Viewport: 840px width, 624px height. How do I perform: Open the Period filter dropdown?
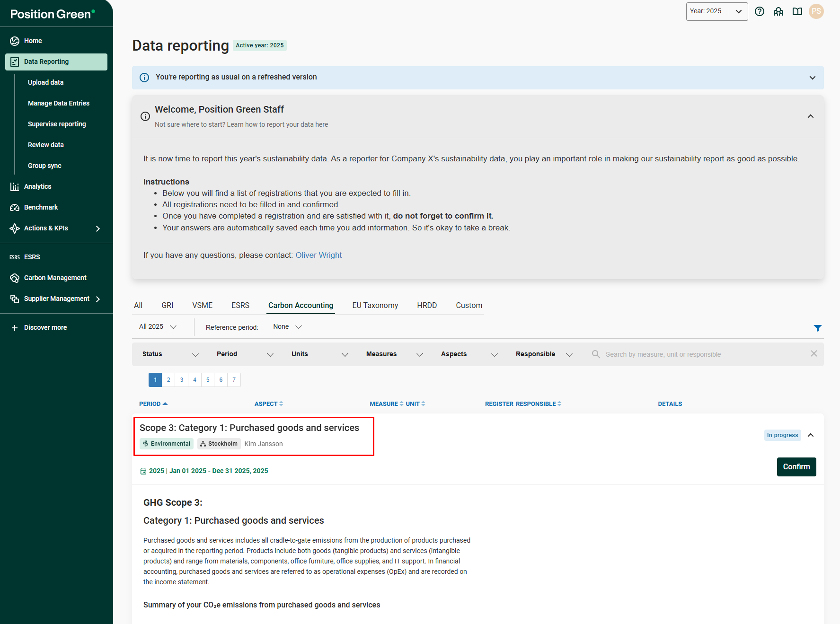pos(245,354)
